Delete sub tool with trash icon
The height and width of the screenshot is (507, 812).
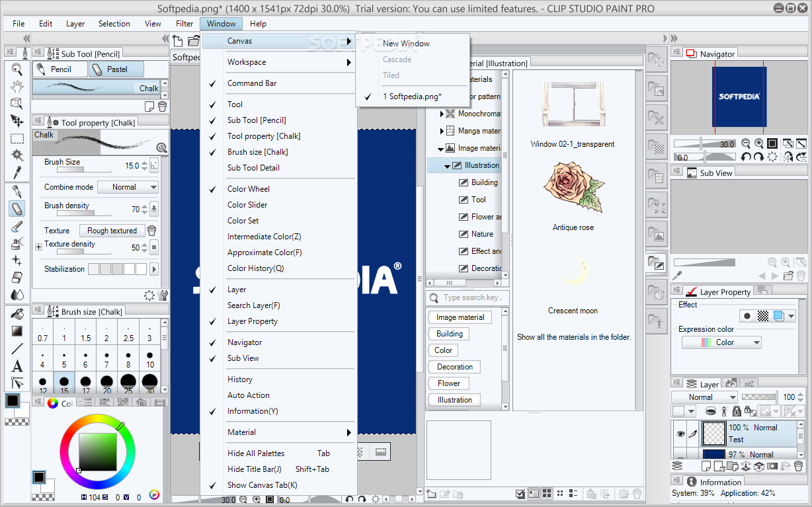[163, 106]
